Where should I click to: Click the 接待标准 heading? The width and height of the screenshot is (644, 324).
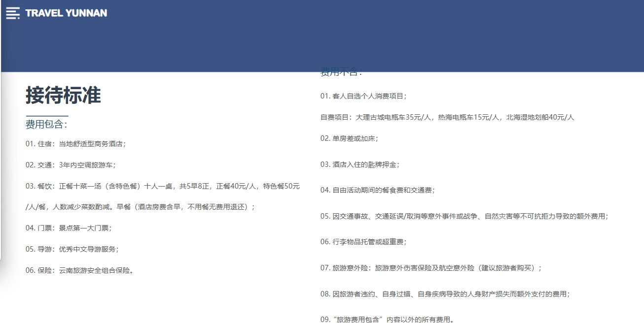(63, 95)
